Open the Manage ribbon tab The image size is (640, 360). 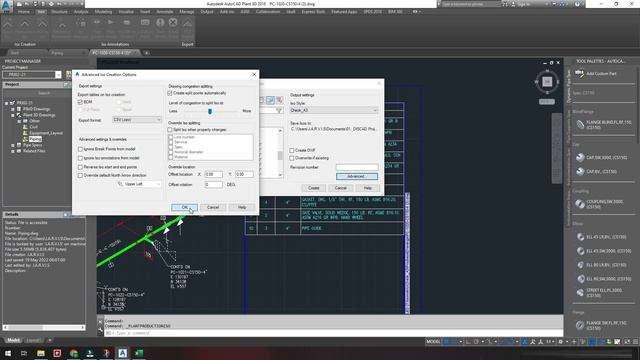coord(187,12)
